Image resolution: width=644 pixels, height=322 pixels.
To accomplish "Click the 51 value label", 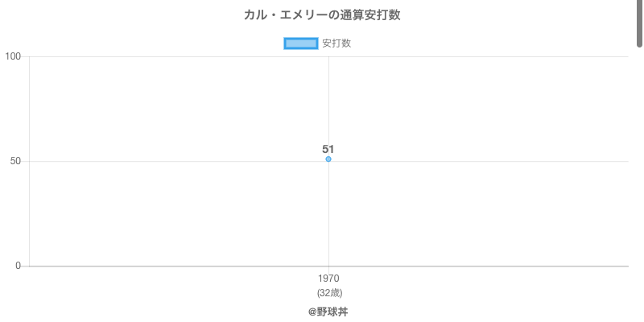I will pyautogui.click(x=328, y=149).
